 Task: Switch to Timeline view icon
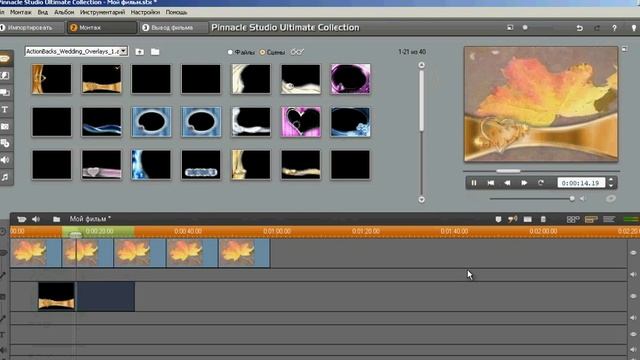tap(591, 220)
